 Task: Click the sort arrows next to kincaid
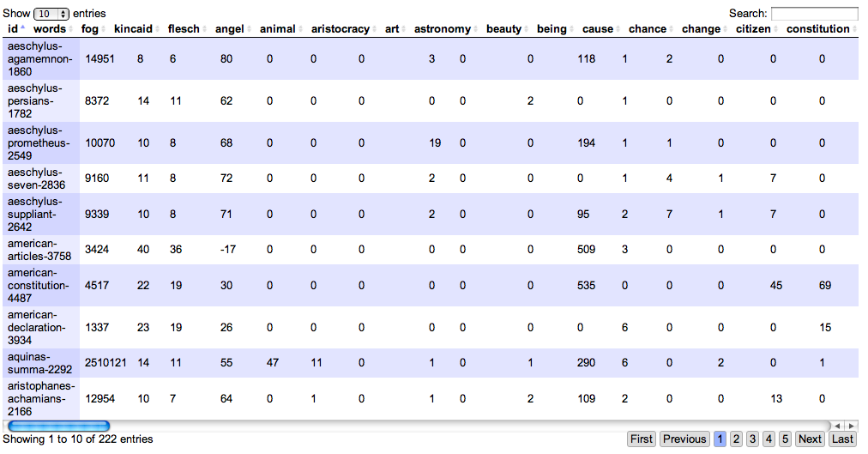158,29
